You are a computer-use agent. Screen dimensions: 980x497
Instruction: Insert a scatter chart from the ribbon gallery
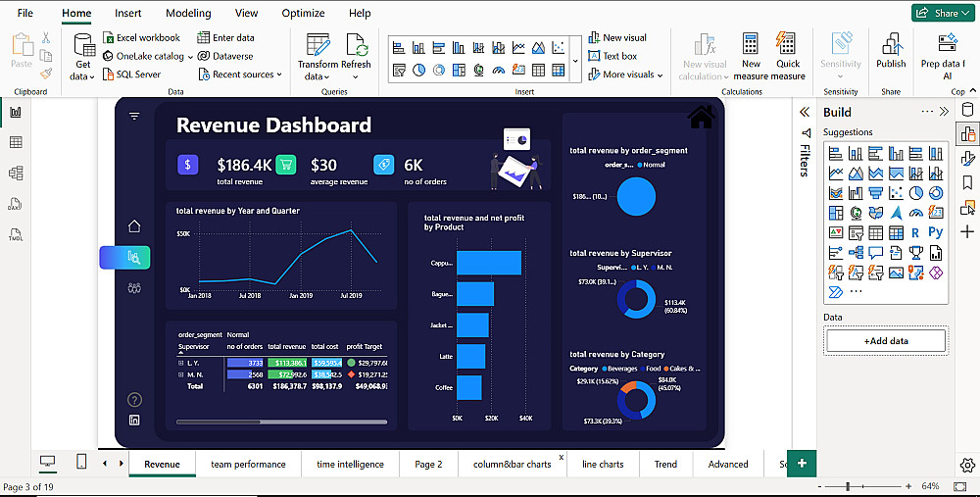click(x=559, y=47)
